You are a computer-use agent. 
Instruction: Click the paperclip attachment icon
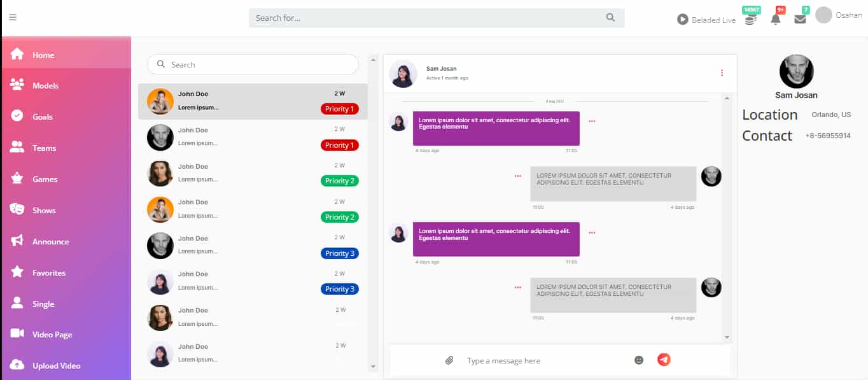(449, 360)
